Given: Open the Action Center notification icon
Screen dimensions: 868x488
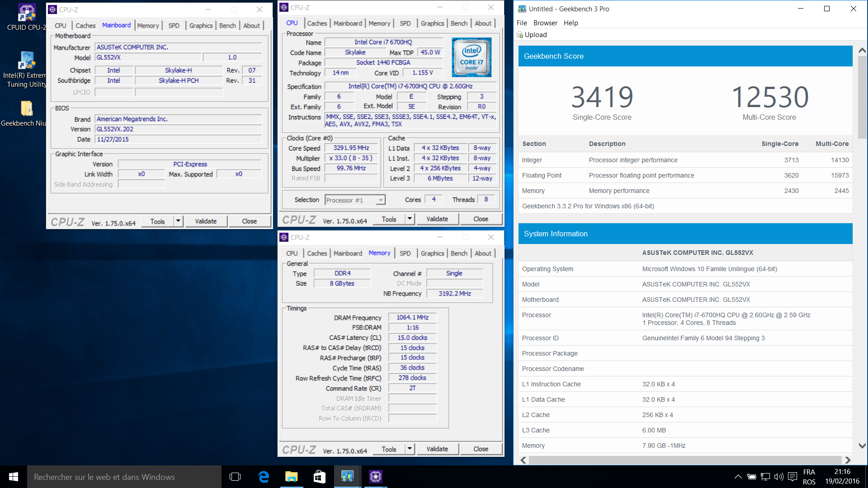Looking at the screenshot, I should click(x=792, y=477).
